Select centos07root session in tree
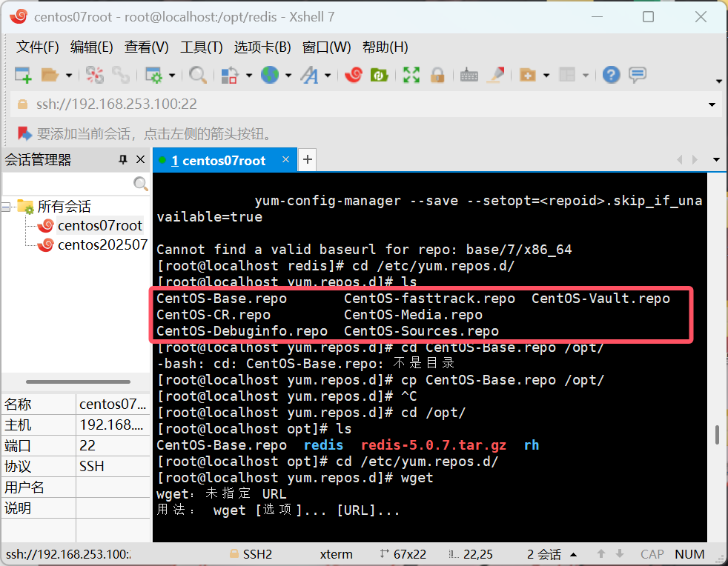The image size is (728, 566). (100, 225)
